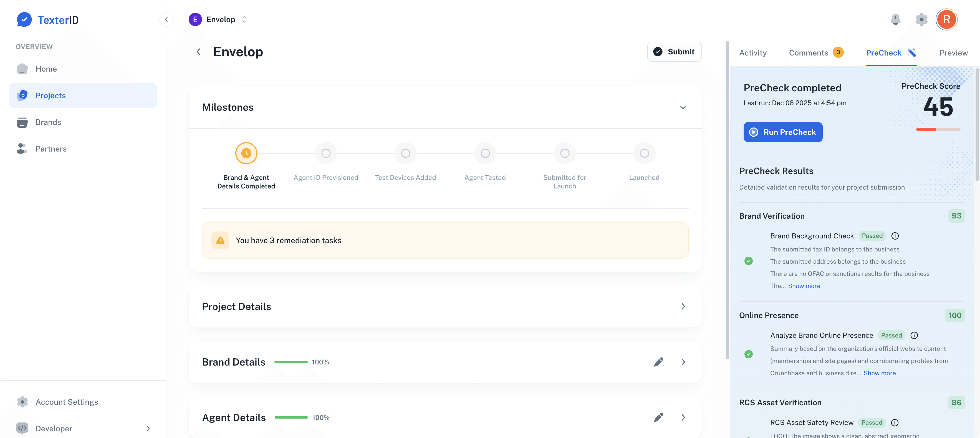Open the Brands section
Viewport: 980px width, 438px height.
tap(48, 122)
